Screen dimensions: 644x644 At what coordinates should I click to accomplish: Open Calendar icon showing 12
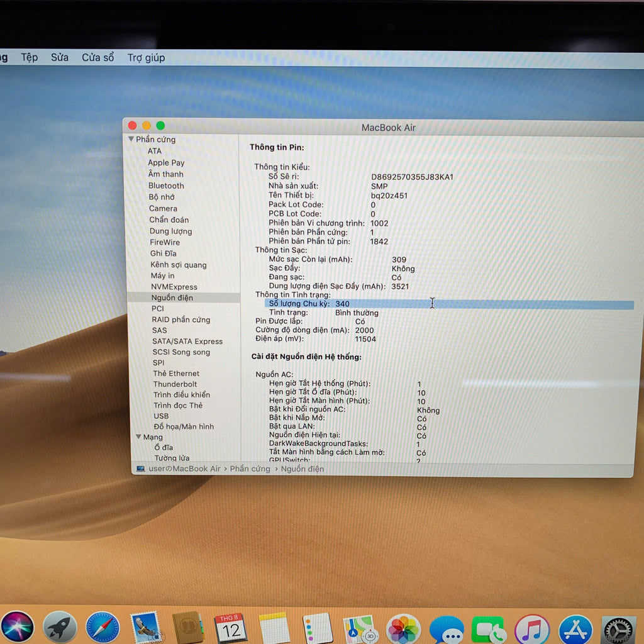click(x=230, y=628)
